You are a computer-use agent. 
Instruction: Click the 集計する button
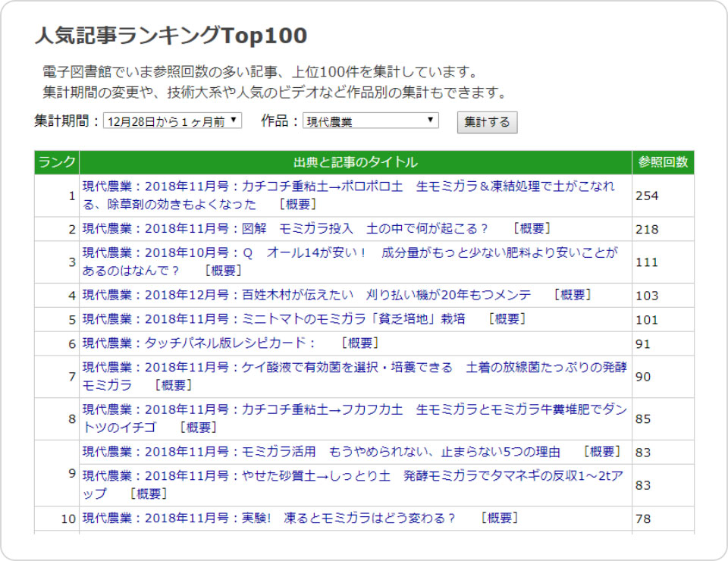(x=487, y=122)
